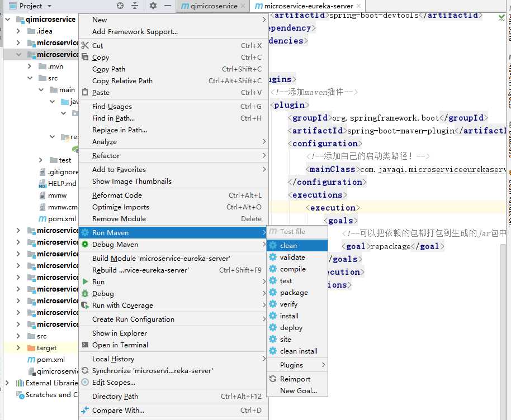
Task: Choose Reformat Code
Action: click(174, 195)
